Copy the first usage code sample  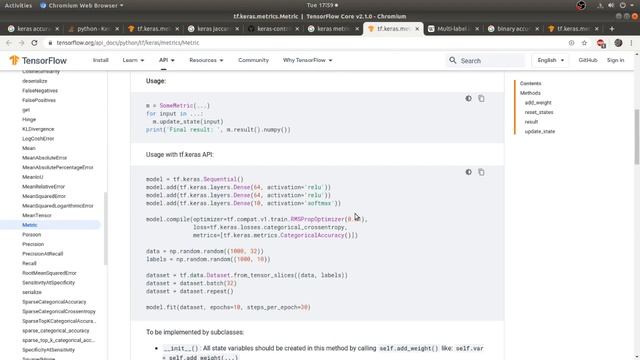(x=481, y=98)
